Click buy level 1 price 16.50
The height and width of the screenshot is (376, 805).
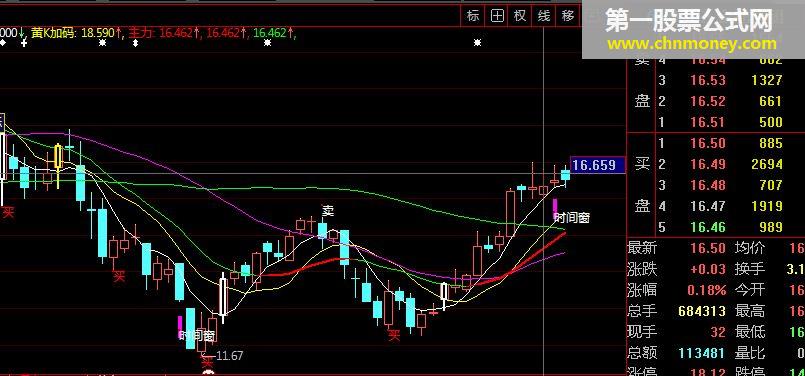click(707, 143)
